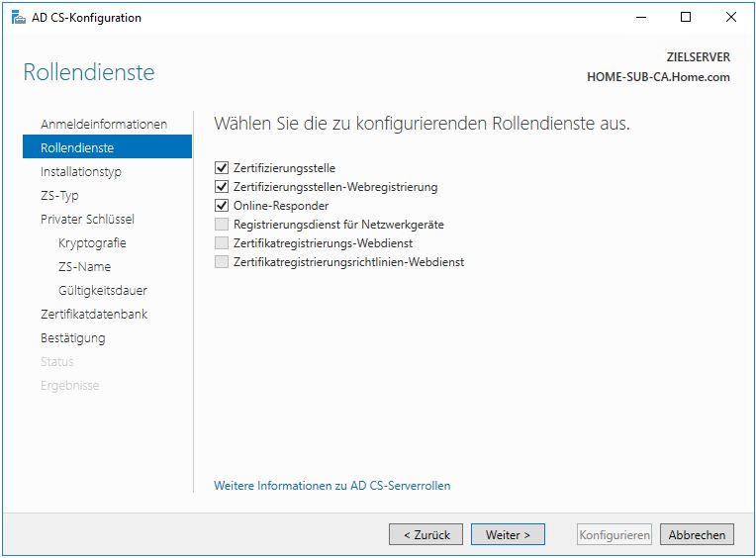
Task: Open the Kryptografie sub-step
Action: point(92,242)
